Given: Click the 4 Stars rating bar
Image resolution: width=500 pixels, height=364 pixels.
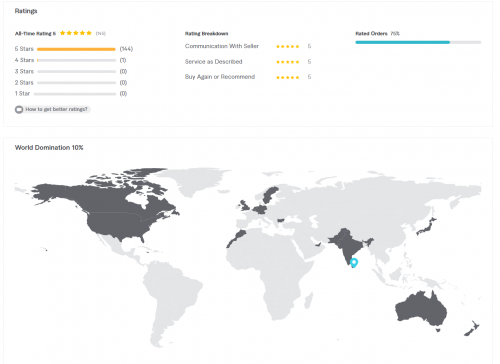Looking at the screenshot, I should 76,60.
